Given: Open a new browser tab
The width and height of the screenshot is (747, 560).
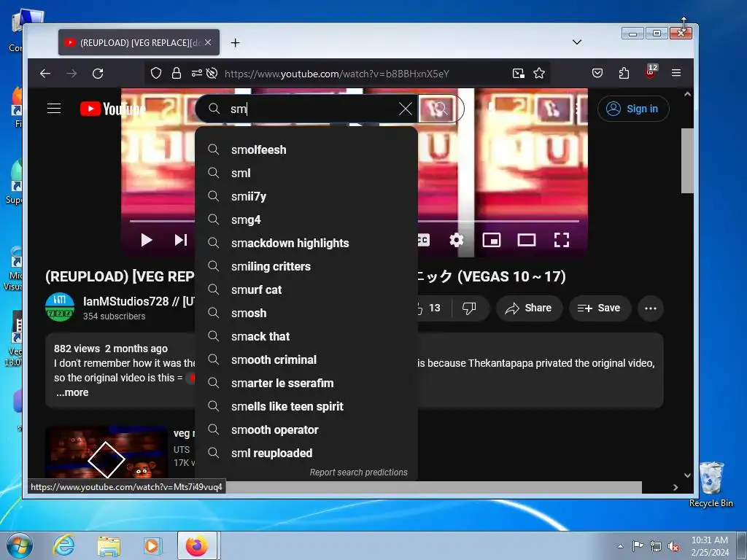Looking at the screenshot, I should pyautogui.click(x=236, y=43).
